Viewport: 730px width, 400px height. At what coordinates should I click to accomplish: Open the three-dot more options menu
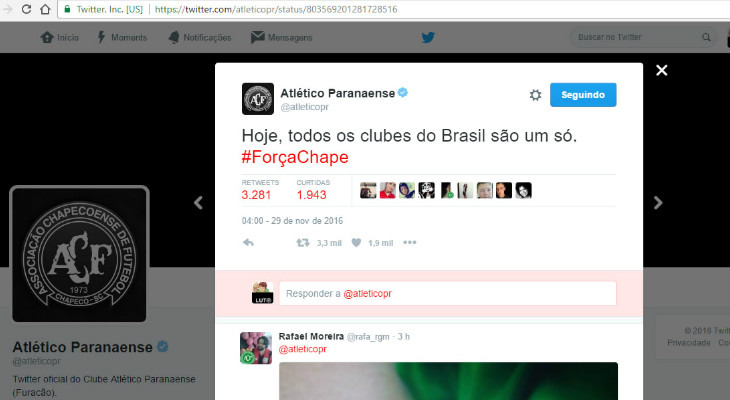pyautogui.click(x=410, y=243)
